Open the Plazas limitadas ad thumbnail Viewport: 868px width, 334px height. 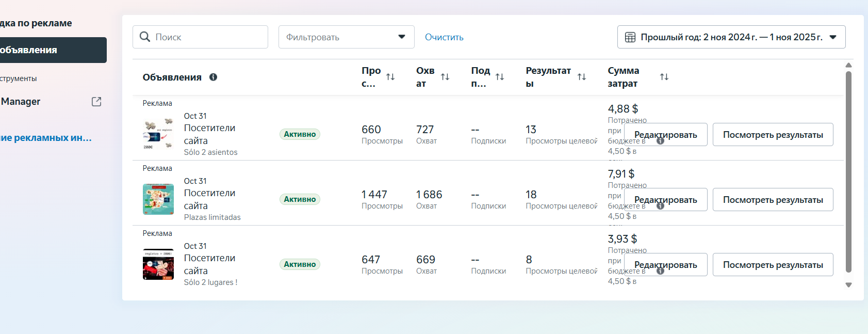(158, 199)
